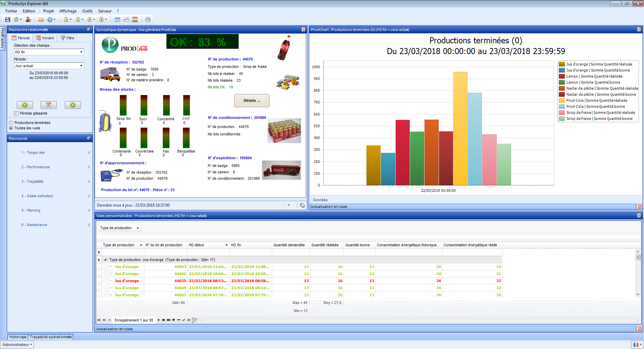Image resolution: width=644 pixels, height=349 pixels.
Task: Open the HD fin field dropdown
Action: pos(81,52)
